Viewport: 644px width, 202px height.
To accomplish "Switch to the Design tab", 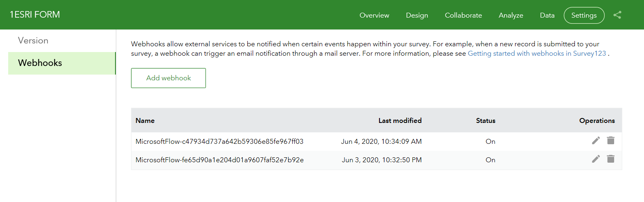I will (417, 15).
